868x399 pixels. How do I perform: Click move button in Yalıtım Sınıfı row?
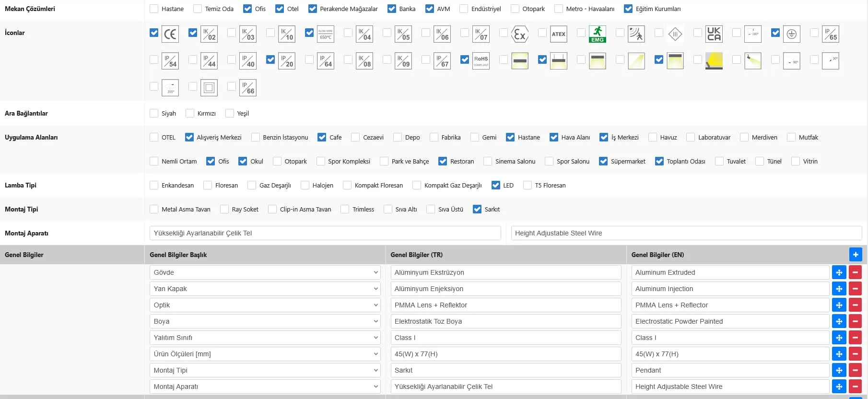pyautogui.click(x=839, y=338)
